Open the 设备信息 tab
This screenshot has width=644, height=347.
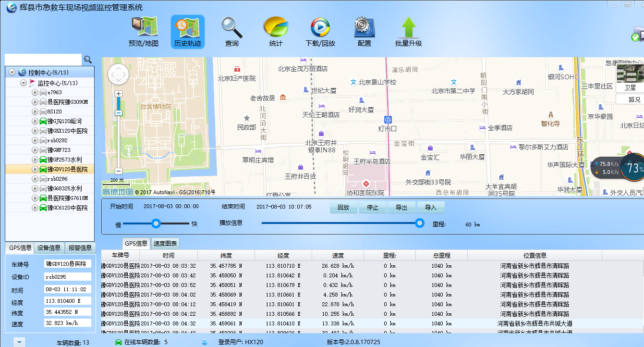(49, 248)
